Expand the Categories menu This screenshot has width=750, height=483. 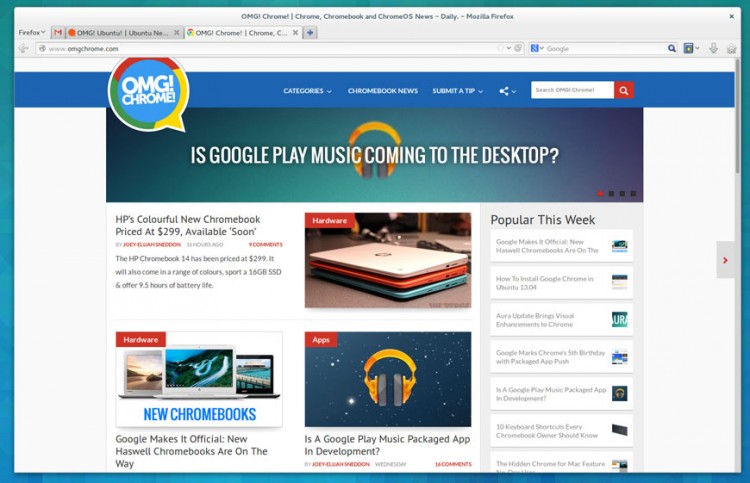[307, 91]
